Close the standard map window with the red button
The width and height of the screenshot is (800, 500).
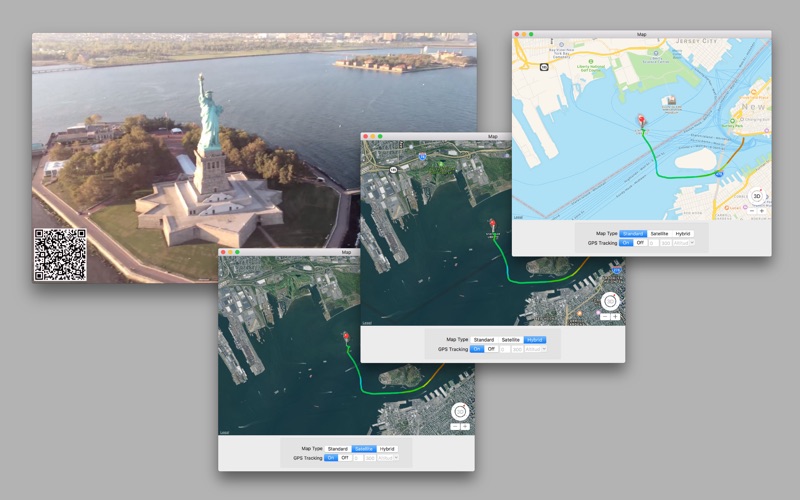[x=516, y=34]
